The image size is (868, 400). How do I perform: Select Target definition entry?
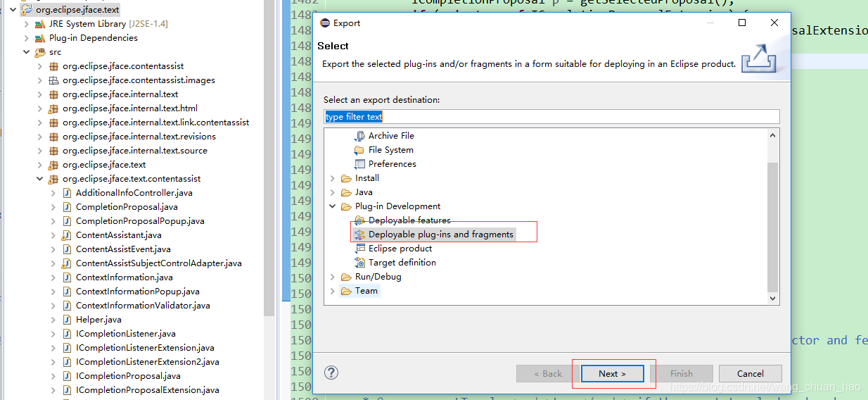click(x=402, y=263)
